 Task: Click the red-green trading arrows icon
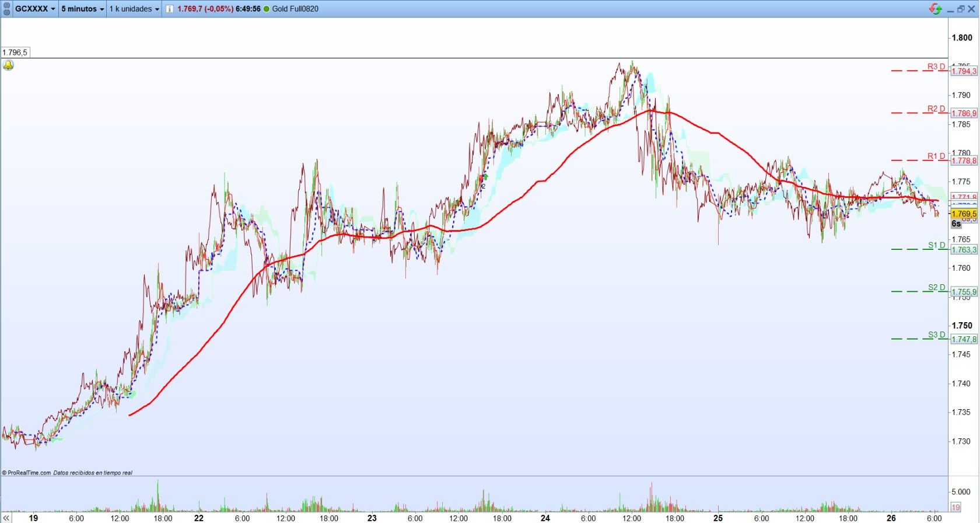(936, 9)
